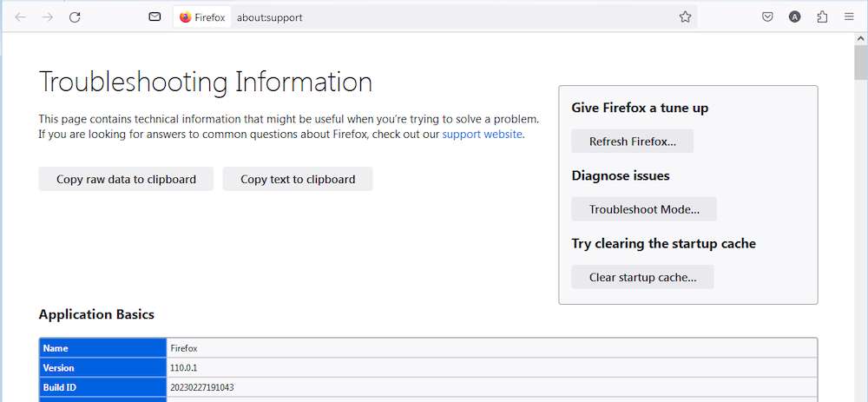Copy raw data to clipboard

click(126, 179)
